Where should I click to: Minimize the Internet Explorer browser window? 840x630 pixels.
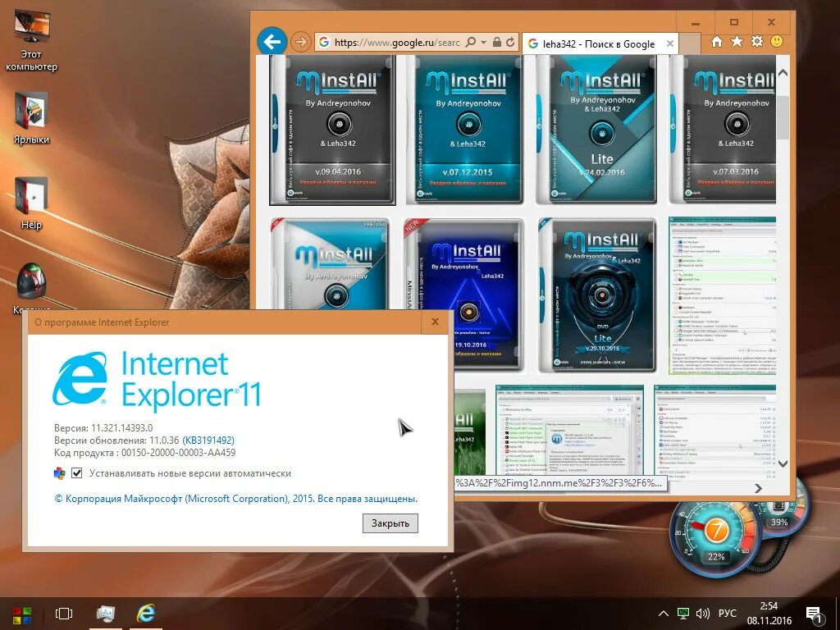[696, 22]
